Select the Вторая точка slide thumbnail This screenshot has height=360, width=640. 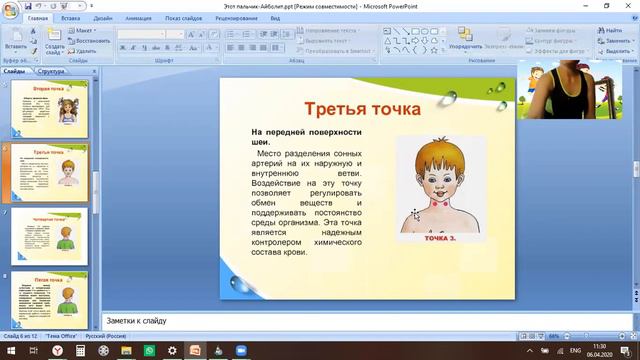(49, 109)
